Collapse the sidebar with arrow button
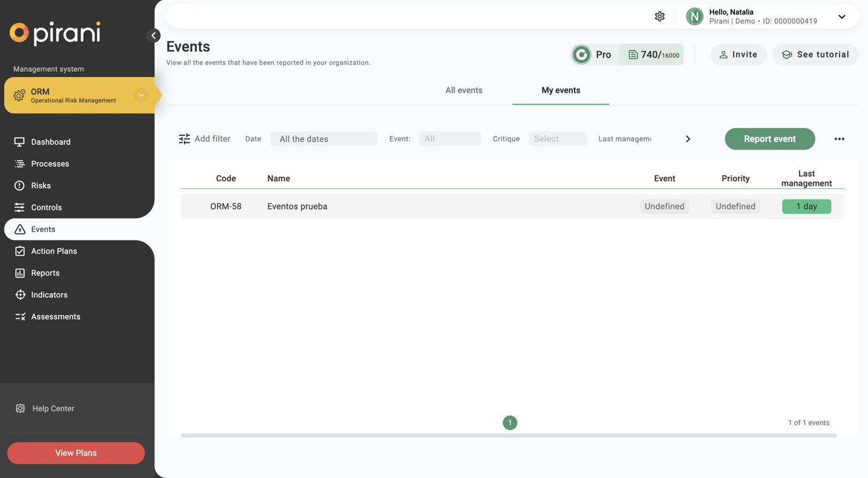 [153, 35]
